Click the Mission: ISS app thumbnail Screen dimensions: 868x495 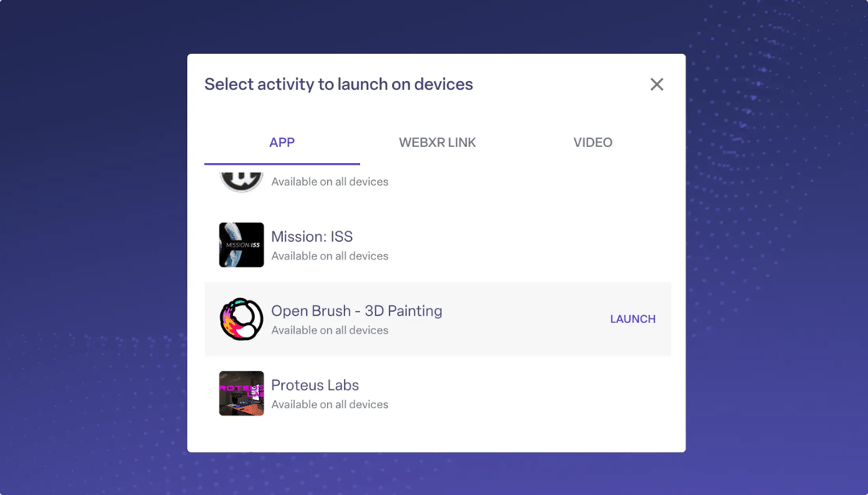click(x=241, y=245)
